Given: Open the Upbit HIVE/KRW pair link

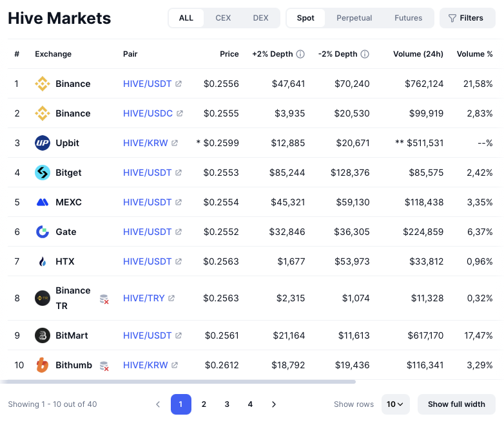Looking at the screenshot, I should [x=145, y=143].
